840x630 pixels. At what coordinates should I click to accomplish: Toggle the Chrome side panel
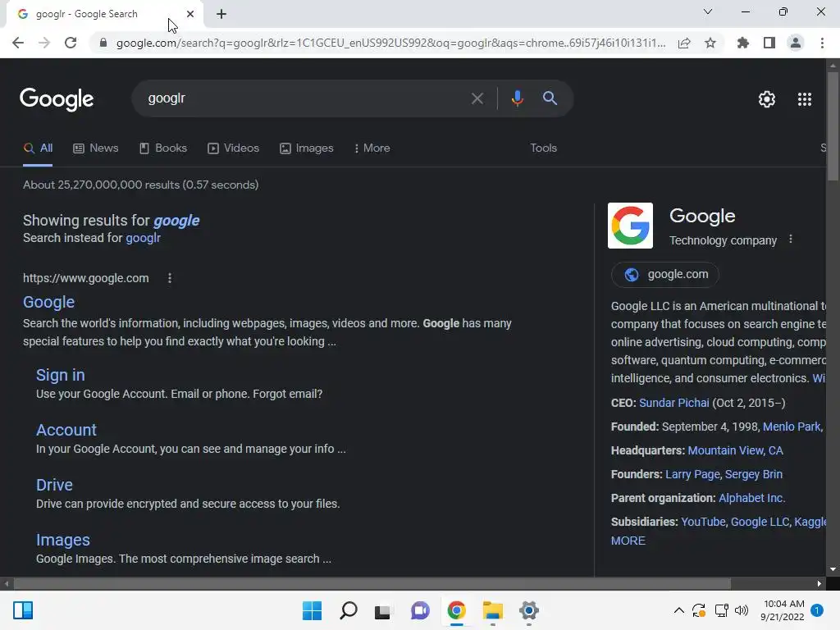pyautogui.click(x=769, y=43)
